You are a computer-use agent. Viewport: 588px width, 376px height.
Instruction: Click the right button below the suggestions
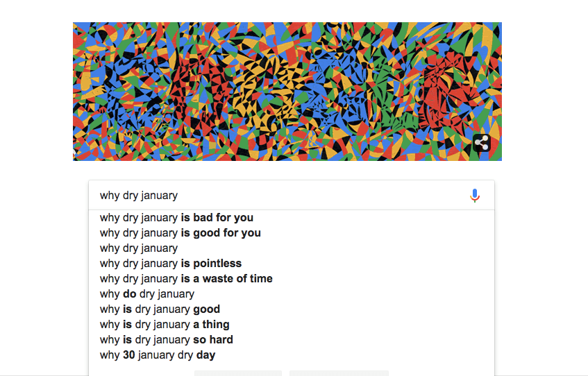point(339,373)
